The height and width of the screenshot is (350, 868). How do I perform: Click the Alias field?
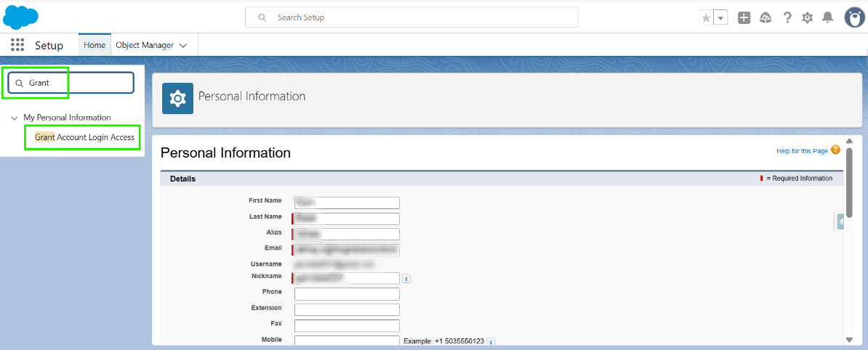point(347,234)
